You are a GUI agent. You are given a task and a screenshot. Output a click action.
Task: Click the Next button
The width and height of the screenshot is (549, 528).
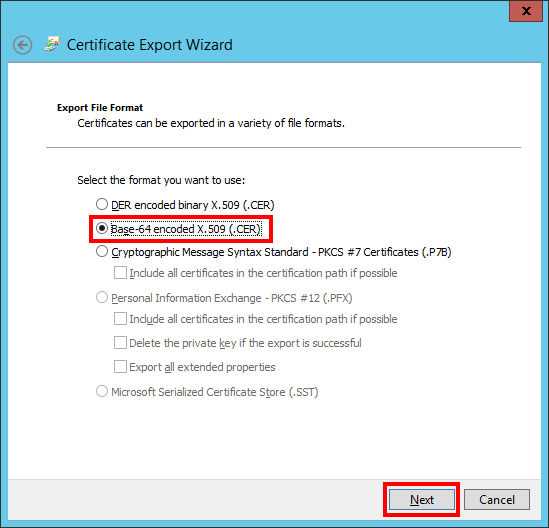tap(422, 500)
